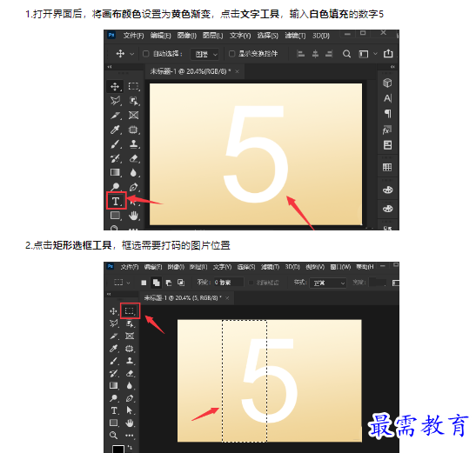Image resolution: width=476 pixels, height=453 pixels.
Task: Select the Blur drop tool in step 2
Action: [x=130, y=386]
